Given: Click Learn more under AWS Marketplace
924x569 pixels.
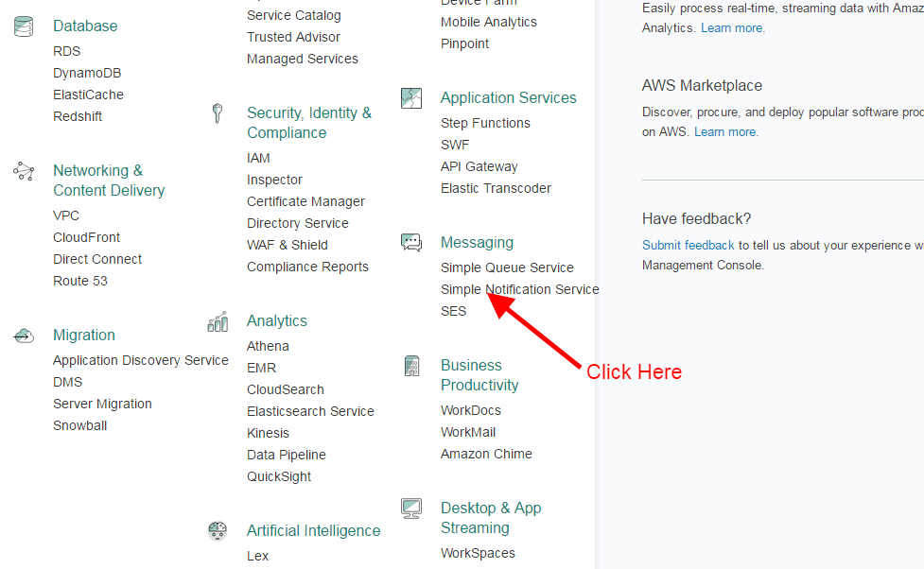Looking at the screenshot, I should [726, 132].
